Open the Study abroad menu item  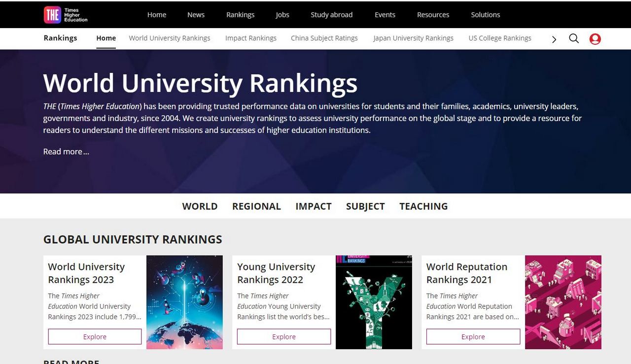(331, 15)
